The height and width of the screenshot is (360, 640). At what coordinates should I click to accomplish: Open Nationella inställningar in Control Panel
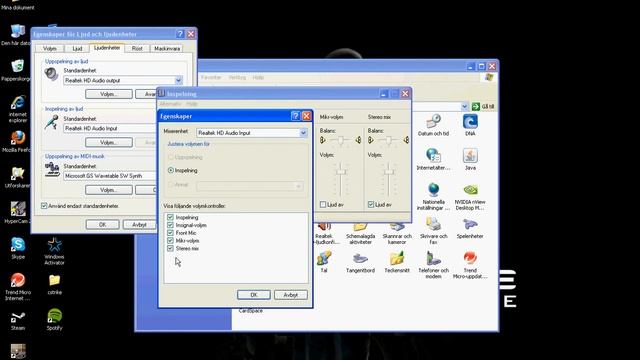tap(433, 196)
